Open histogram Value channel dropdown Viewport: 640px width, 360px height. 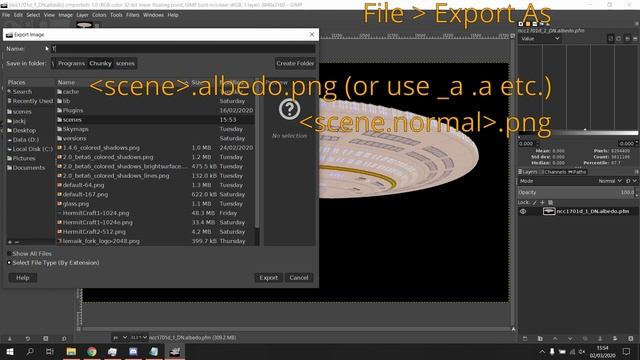click(540, 39)
